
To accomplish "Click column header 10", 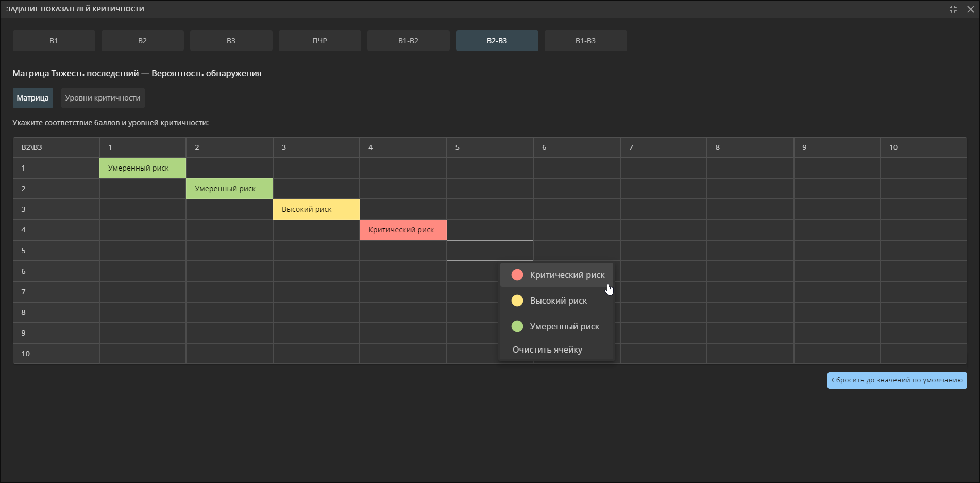I will [x=923, y=147].
